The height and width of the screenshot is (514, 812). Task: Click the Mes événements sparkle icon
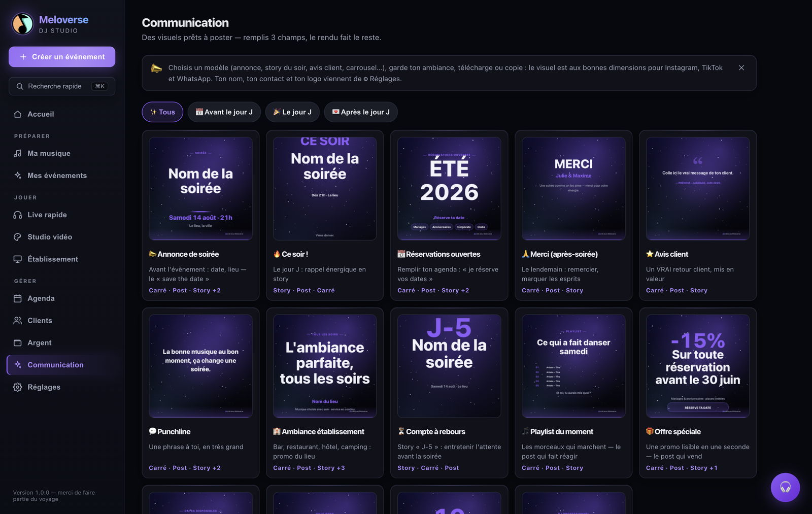pyautogui.click(x=18, y=176)
